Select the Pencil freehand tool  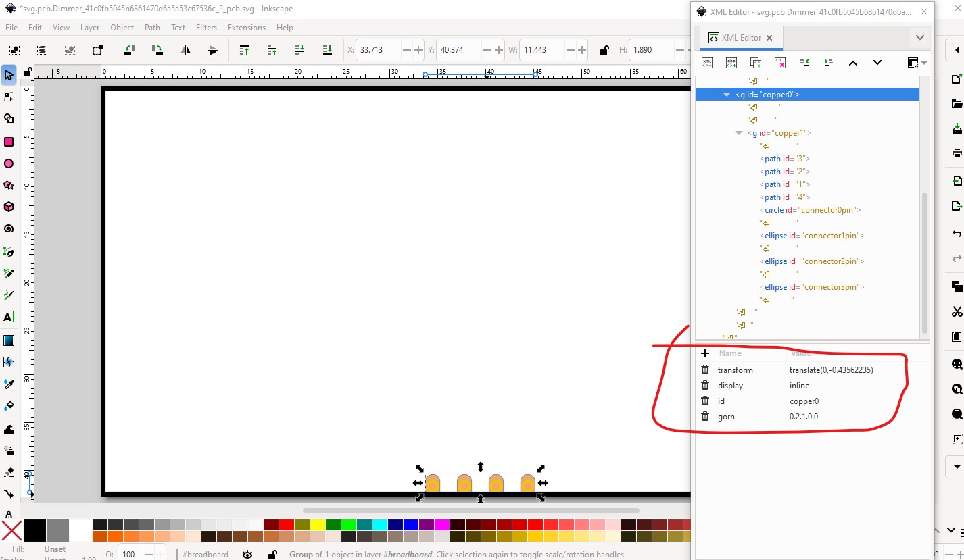pyautogui.click(x=9, y=274)
